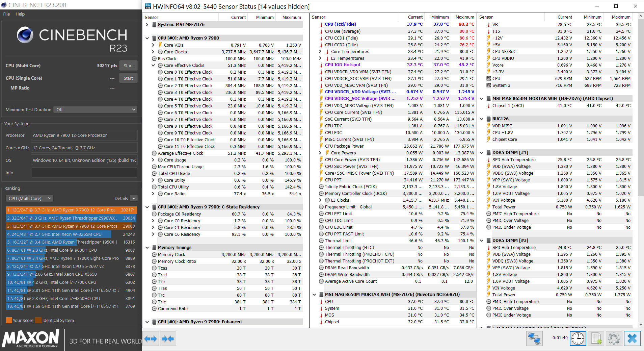Viewport: 644px width, 351px height.
Task: Click the thermometer icon beside Chipset 1 (xHCI)
Action: point(488,106)
